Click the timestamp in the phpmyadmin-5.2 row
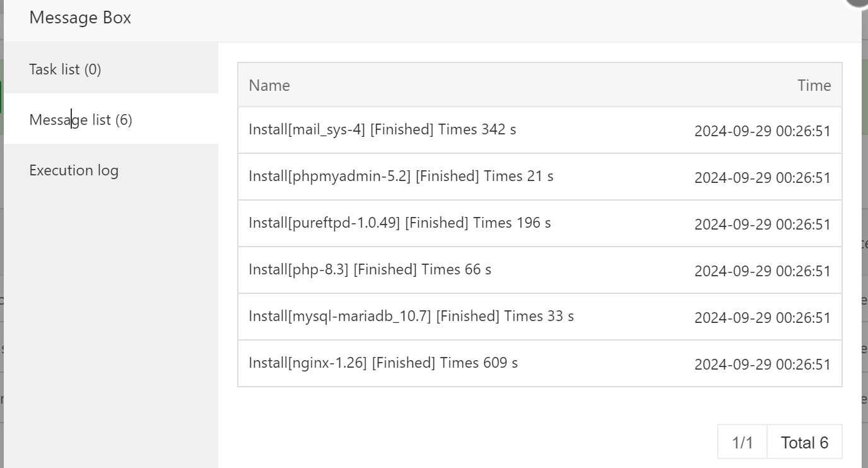 (x=762, y=178)
